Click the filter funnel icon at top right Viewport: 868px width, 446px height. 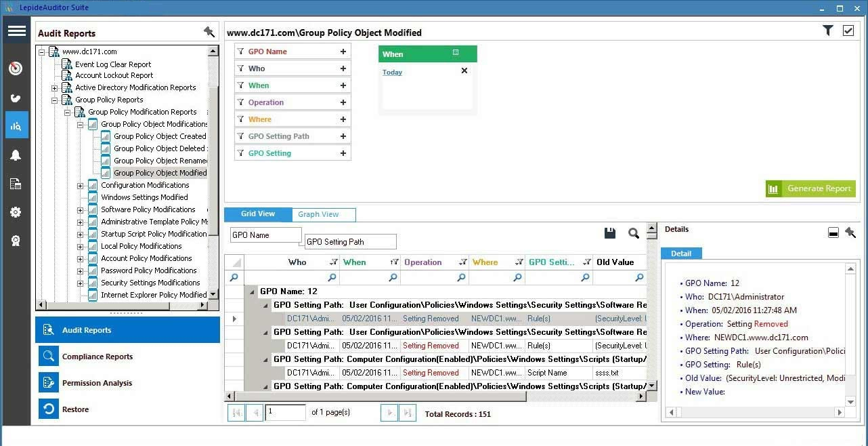(x=828, y=31)
